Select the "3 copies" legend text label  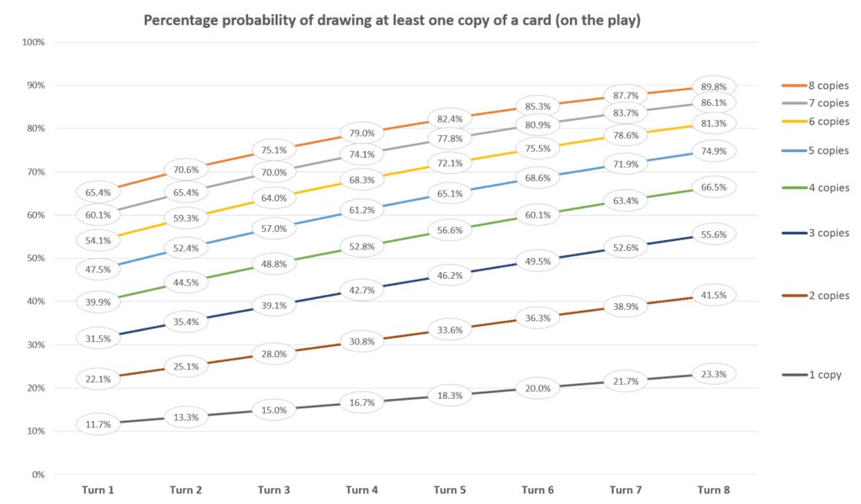pos(827,233)
